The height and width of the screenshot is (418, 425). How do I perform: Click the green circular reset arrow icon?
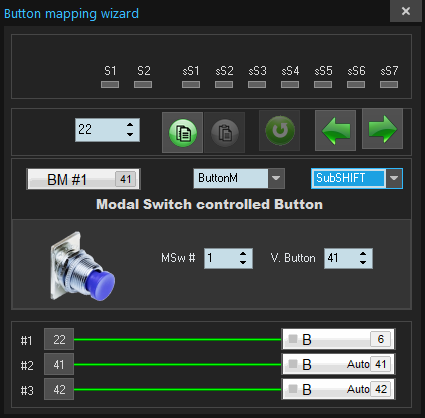(280, 131)
